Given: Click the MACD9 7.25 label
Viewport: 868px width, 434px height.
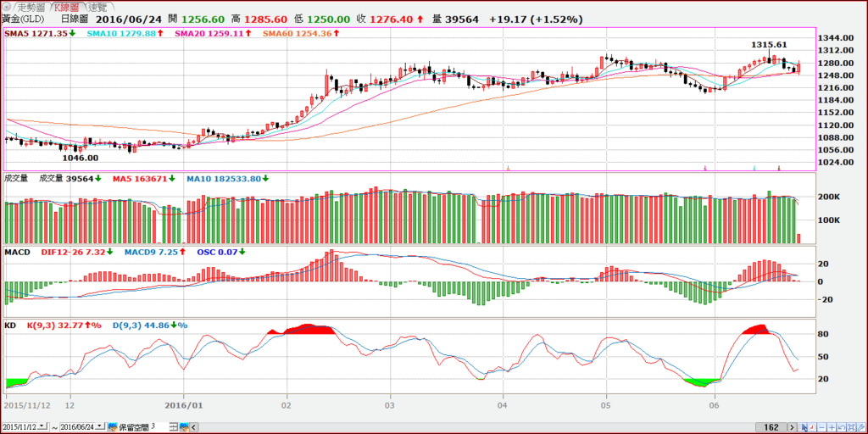Looking at the screenshot, I should click(153, 252).
